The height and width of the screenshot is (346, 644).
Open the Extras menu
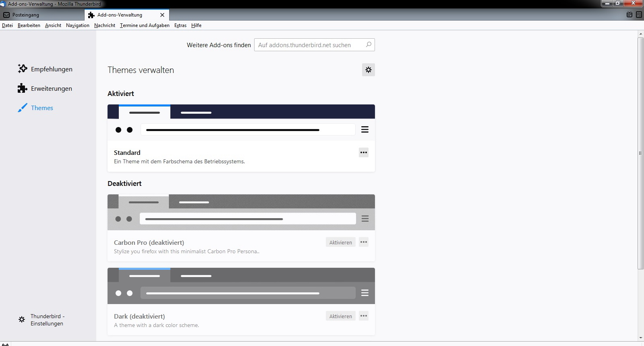click(x=180, y=25)
